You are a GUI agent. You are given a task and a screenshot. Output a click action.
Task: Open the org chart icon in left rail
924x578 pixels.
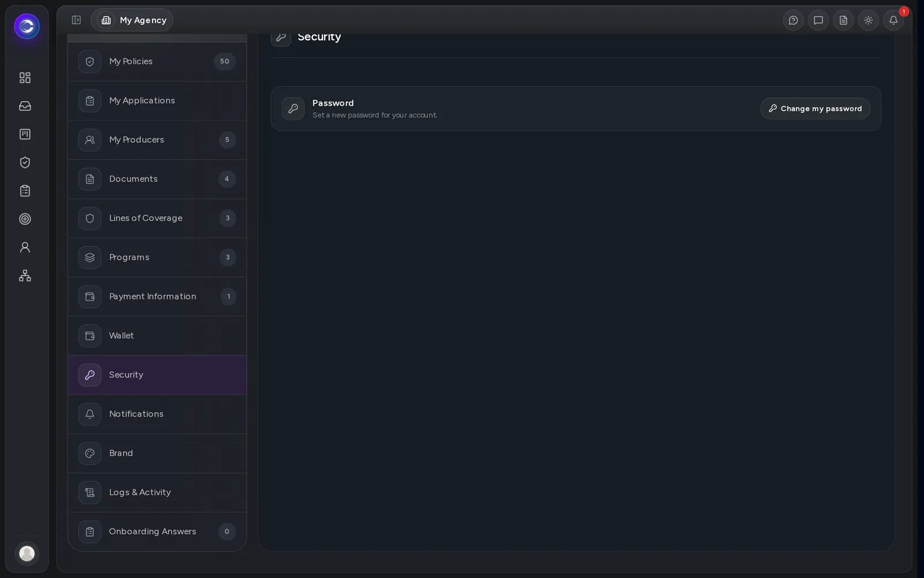point(25,276)
